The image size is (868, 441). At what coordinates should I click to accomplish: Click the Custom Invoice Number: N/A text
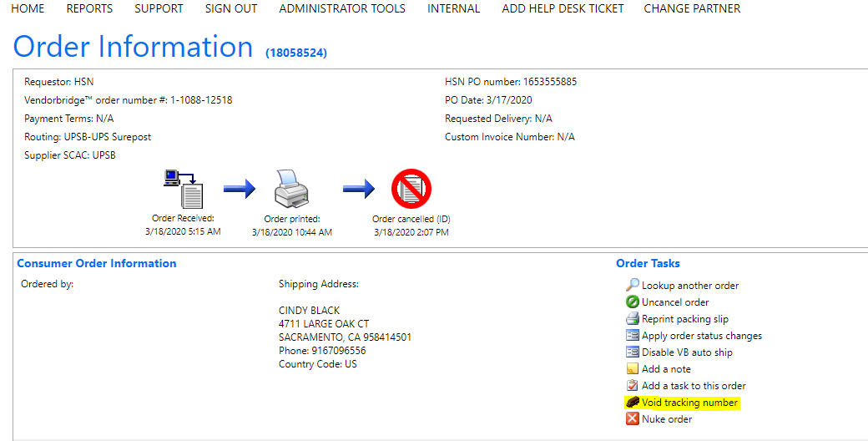(509, 137)
